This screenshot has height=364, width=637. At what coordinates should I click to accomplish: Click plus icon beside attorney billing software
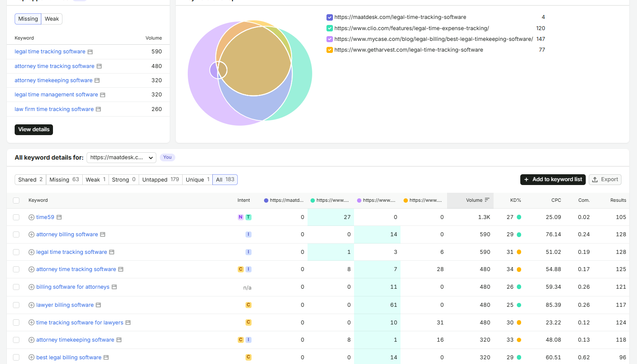click(x=31, y=234)
